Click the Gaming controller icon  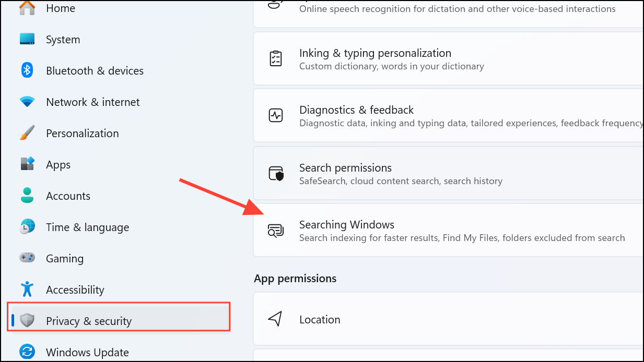pyautogui.click(x=27, y=258)
